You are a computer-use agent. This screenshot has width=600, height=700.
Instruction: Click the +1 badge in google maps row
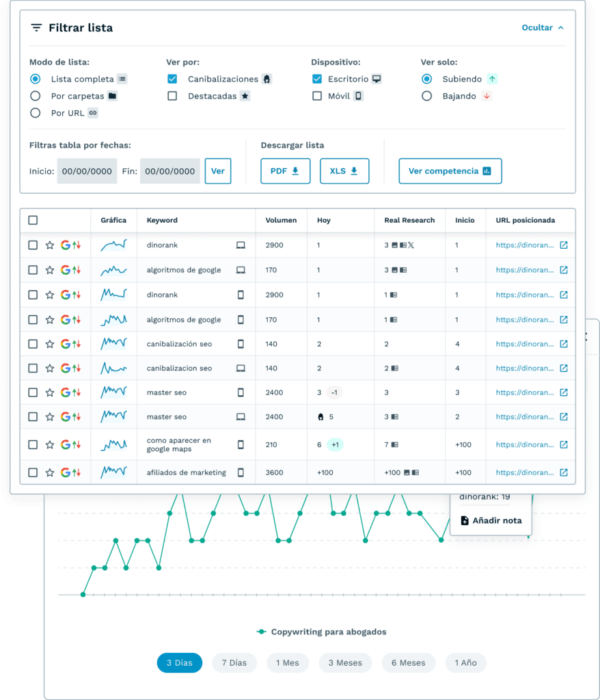point(335,444)
